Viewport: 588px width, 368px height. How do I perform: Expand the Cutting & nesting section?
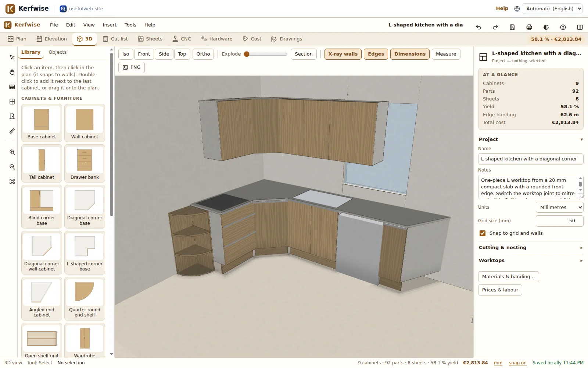pyautogui.click(x=531, y=248)
